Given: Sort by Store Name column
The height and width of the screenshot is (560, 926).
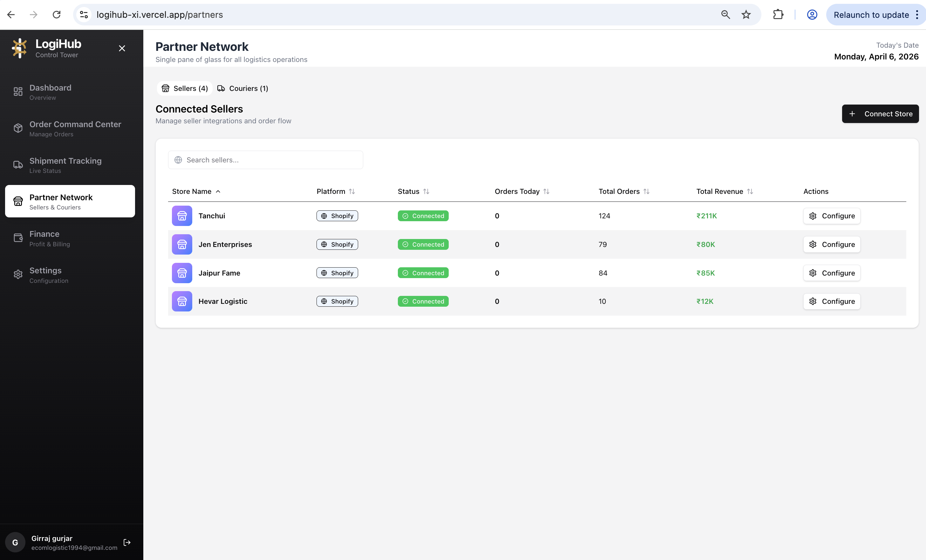Looking at the screenshot, I should [x=196, y=191].
